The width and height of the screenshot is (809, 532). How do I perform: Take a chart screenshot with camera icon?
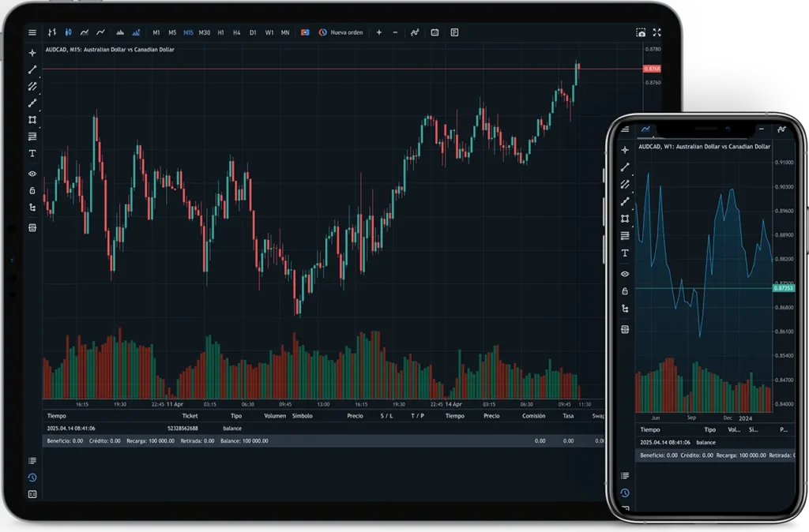[641, 32]
